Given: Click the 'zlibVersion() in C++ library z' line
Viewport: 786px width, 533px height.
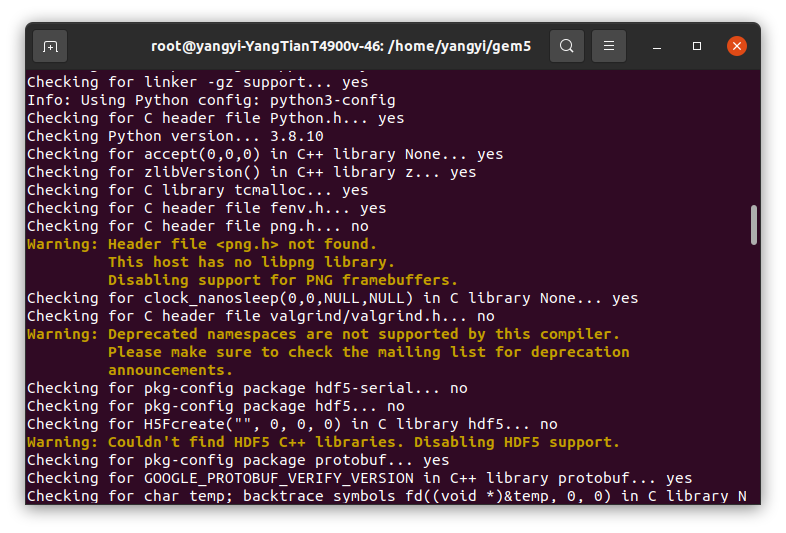Looking at the screenshot, I should tap(252, 172).
